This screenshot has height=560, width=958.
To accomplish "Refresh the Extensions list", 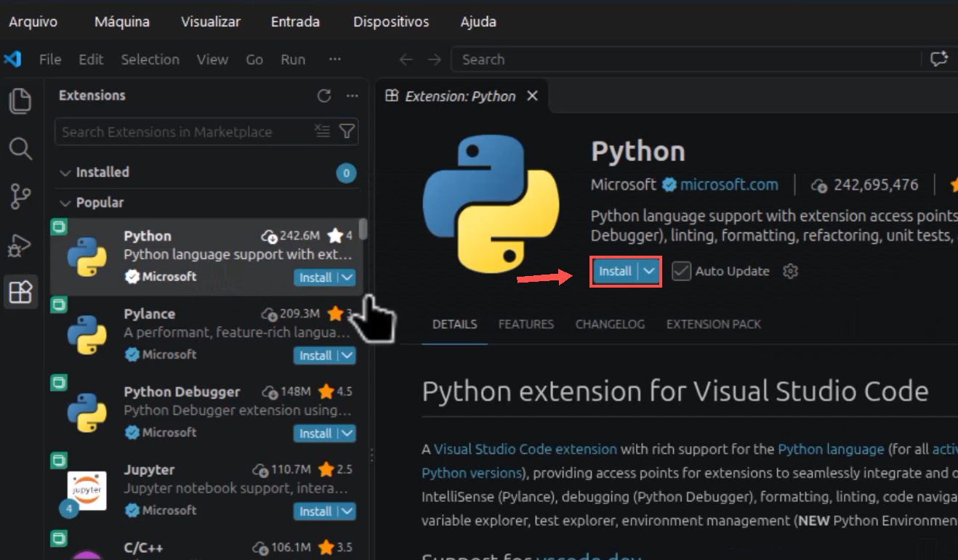I will [x=324, y=96].
